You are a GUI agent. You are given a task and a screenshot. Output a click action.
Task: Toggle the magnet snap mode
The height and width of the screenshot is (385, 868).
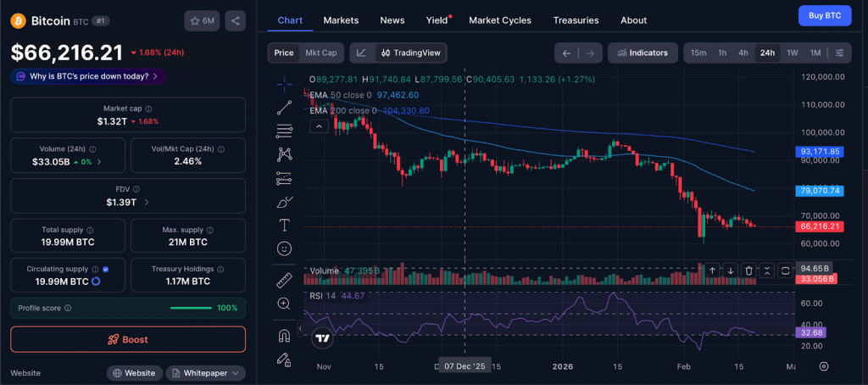(285, 336)
